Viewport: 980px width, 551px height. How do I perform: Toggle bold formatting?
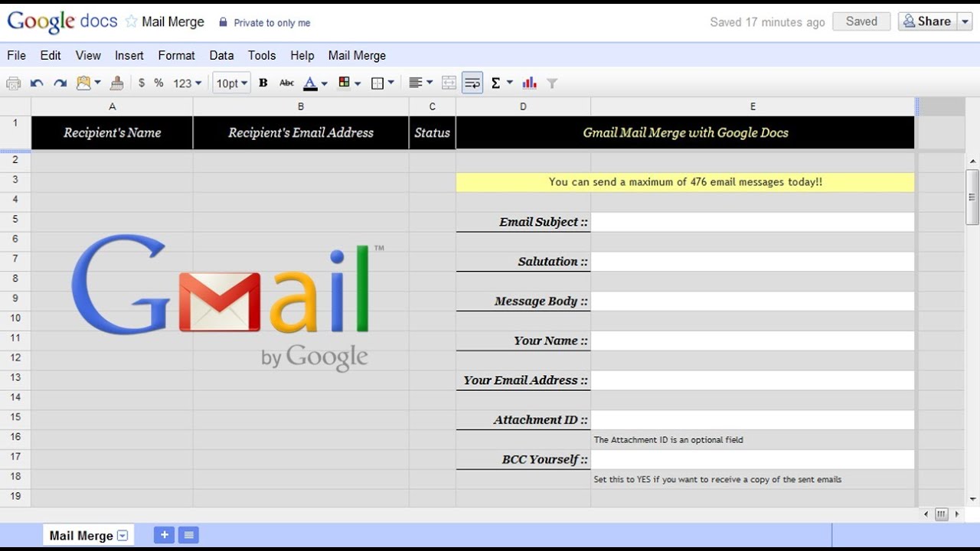pos(263,83)
